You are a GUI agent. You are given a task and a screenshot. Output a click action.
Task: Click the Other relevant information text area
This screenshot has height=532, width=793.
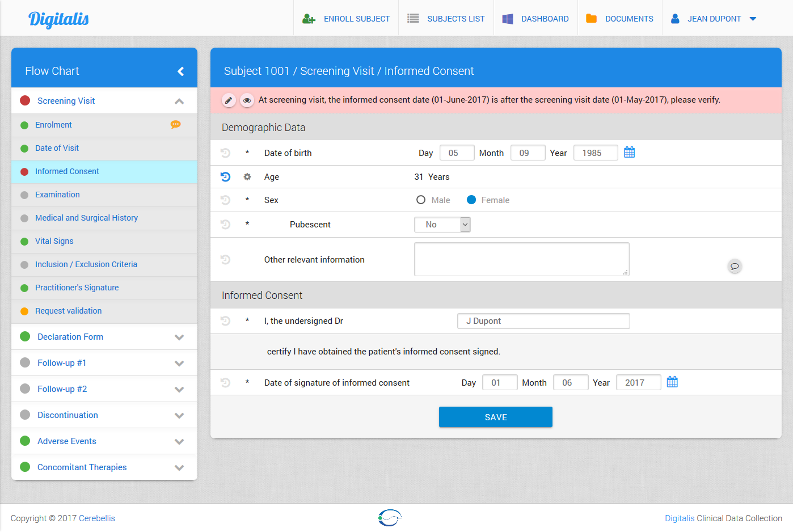522,259
